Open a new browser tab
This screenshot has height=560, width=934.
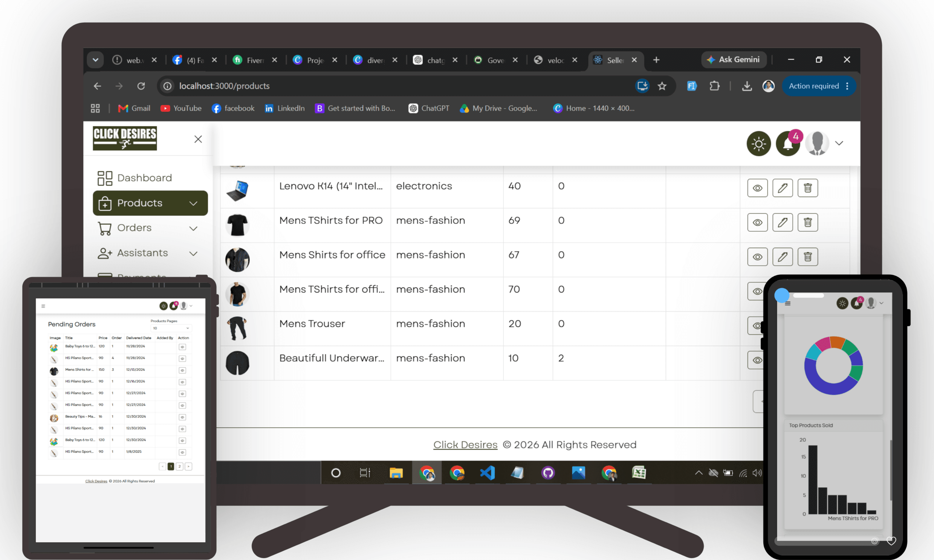point(656,60)
